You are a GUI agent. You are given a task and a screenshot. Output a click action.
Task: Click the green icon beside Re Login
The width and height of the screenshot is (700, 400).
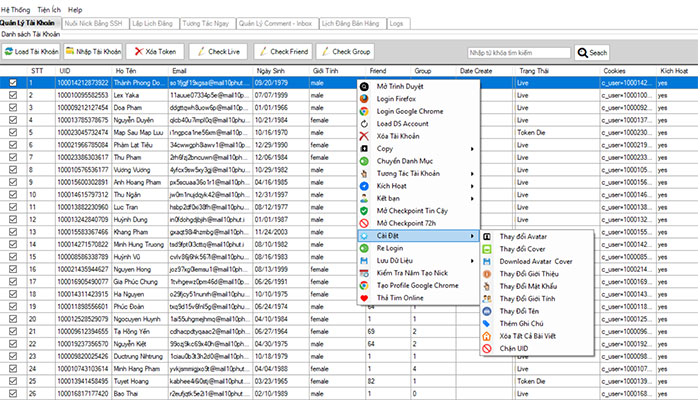364,248
